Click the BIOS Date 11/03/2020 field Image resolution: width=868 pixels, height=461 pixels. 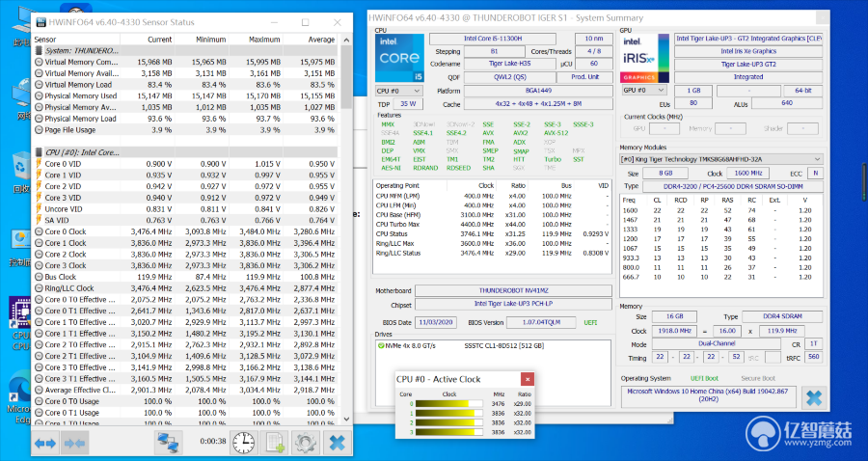436,323
